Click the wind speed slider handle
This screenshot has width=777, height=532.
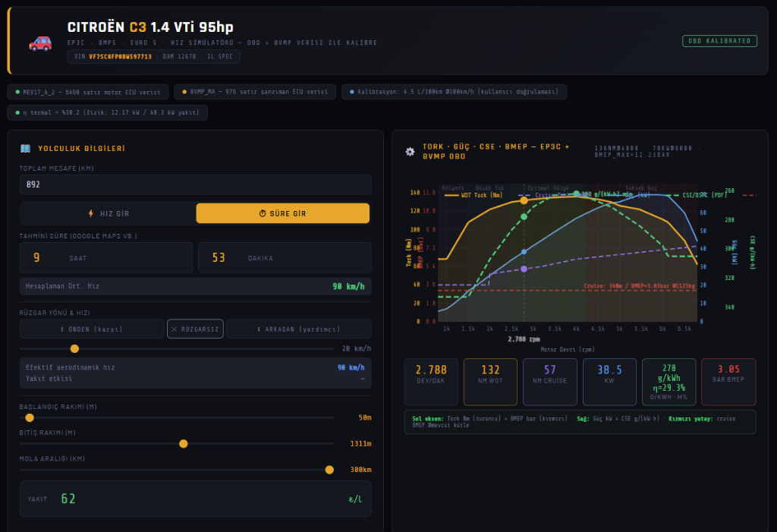(x=74, y=348)
